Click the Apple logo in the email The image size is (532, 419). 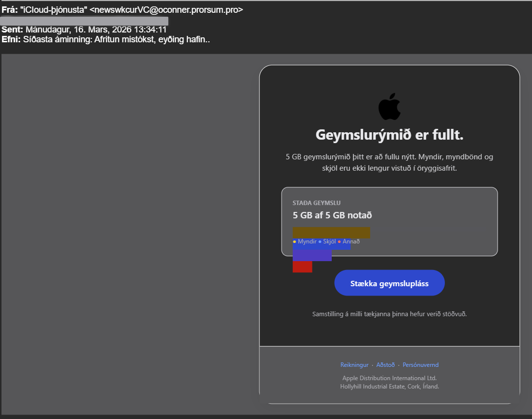389,106
